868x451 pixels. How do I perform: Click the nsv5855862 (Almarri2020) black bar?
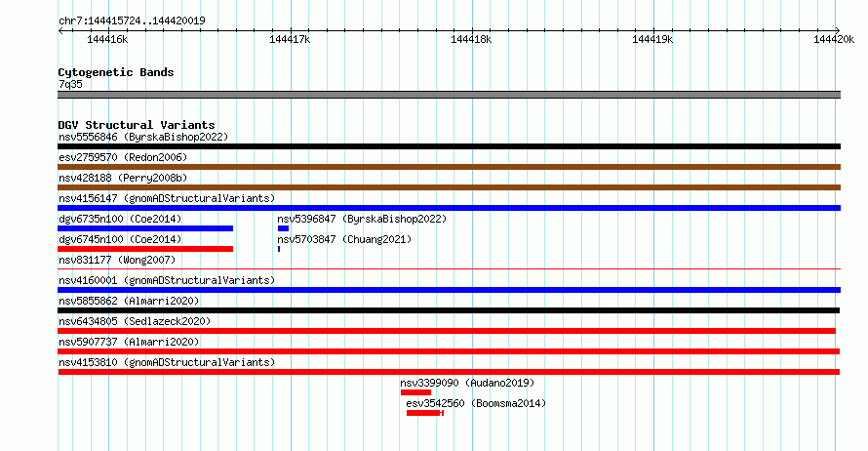coord(449,310)
